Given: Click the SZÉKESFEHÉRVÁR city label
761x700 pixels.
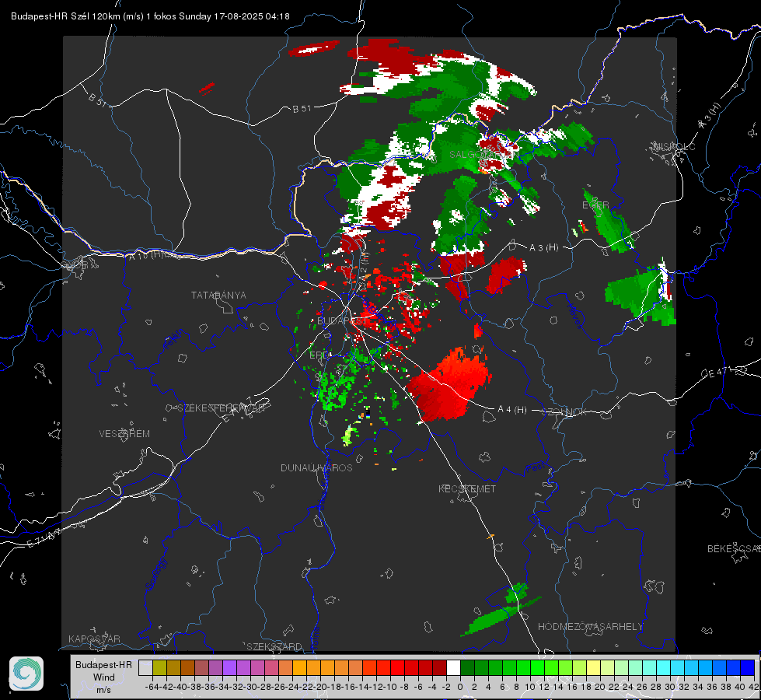Looking at the screenshot, I should point(221,408).
